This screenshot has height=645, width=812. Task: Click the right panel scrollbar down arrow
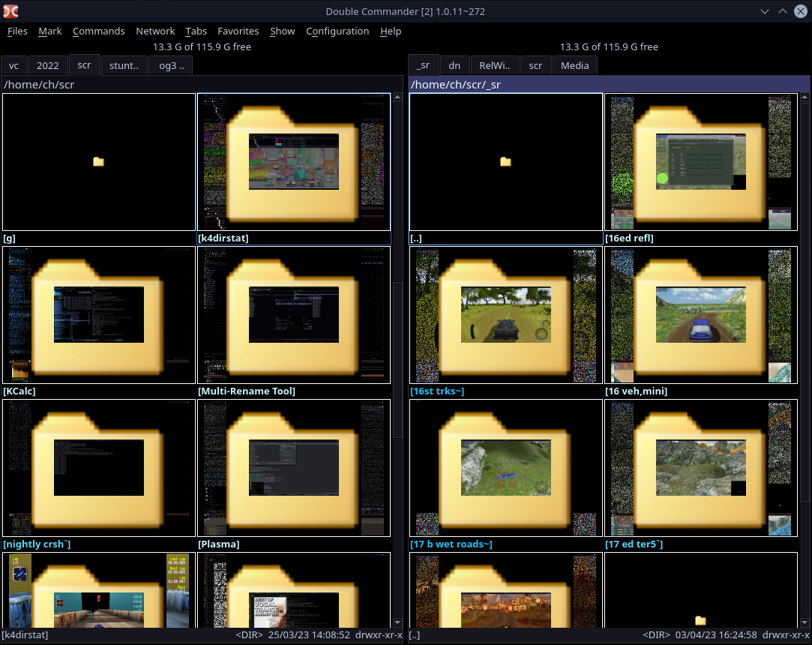(x=805, y=622)
